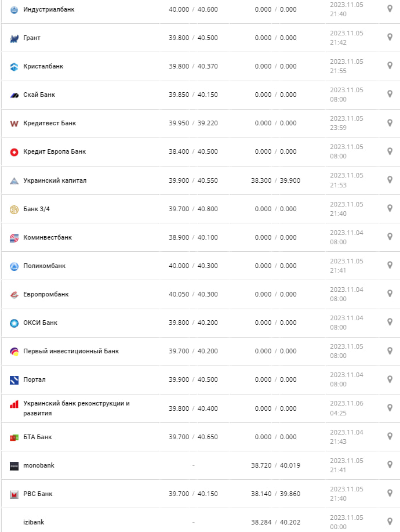Open the Поликомбанк bank page
Image resolution: width=400 pixels, height=532 pixels.
pyautogui.click(x=44, y=266)
